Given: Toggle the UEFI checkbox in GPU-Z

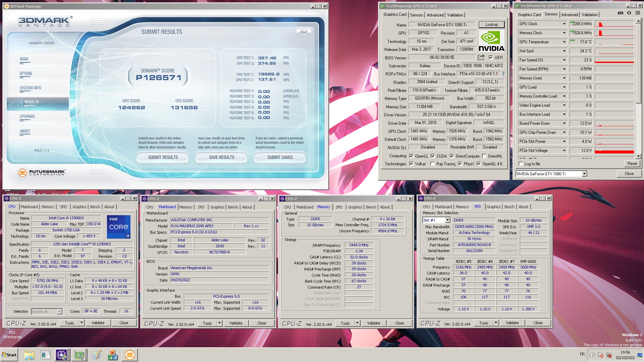Looking at the screenshot, I should [x=491, y=57].
